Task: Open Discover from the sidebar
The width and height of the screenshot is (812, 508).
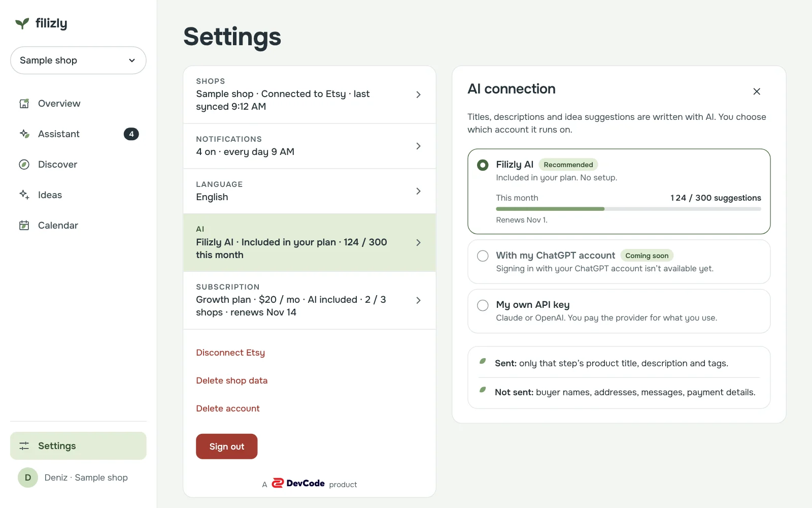Action: [78, 165]
